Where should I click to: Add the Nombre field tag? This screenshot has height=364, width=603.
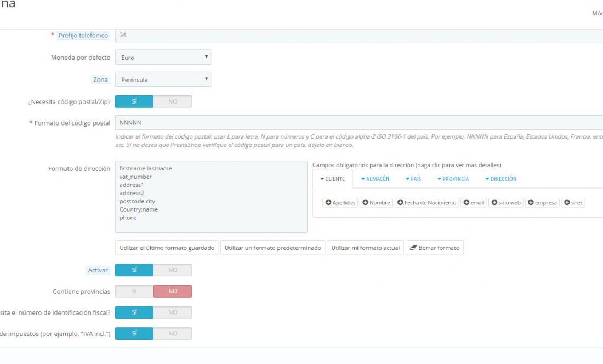[376, 203]
